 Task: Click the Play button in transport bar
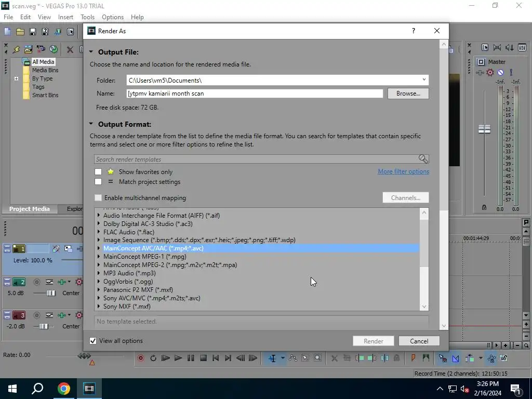178,358
